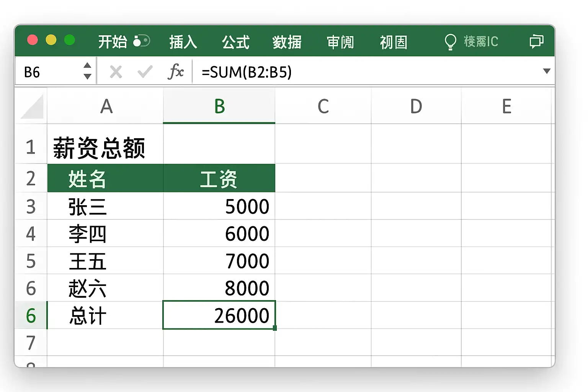Screen dimensions: 588x392
Task: Switch to the 插入 tab
Action: pyautogui.click(x=183, y=42)
